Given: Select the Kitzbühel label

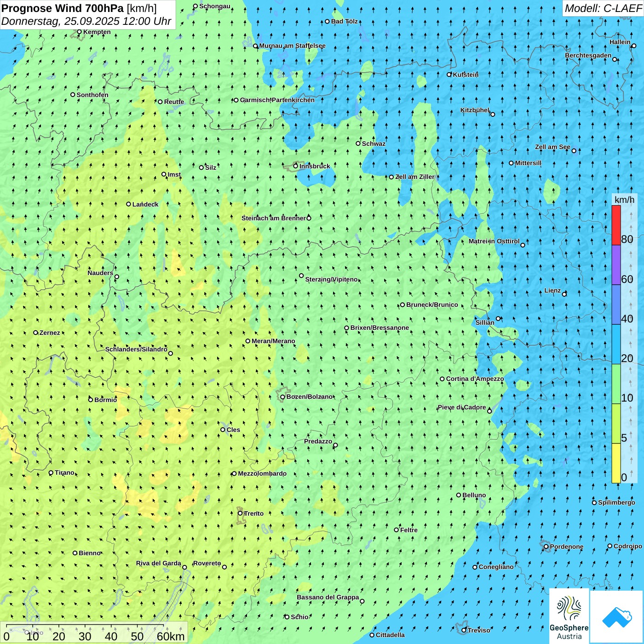Looking at the screenshot, I should pos(475,110).
